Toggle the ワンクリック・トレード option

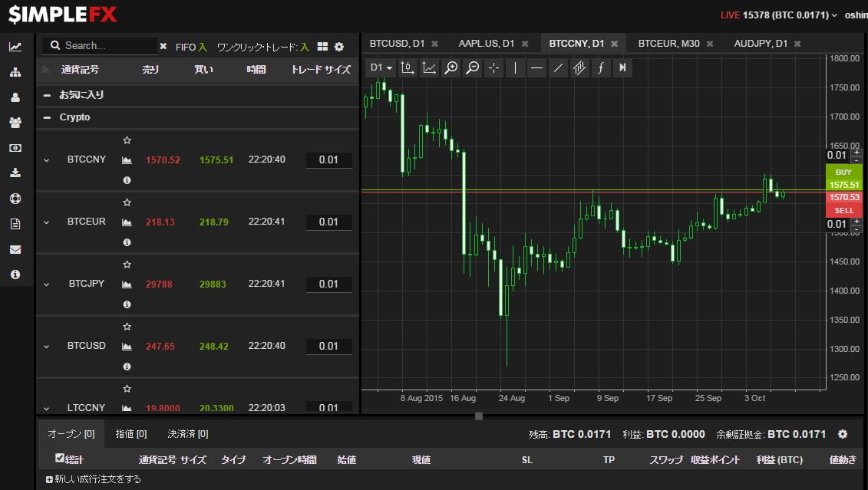tap(262, 47)
